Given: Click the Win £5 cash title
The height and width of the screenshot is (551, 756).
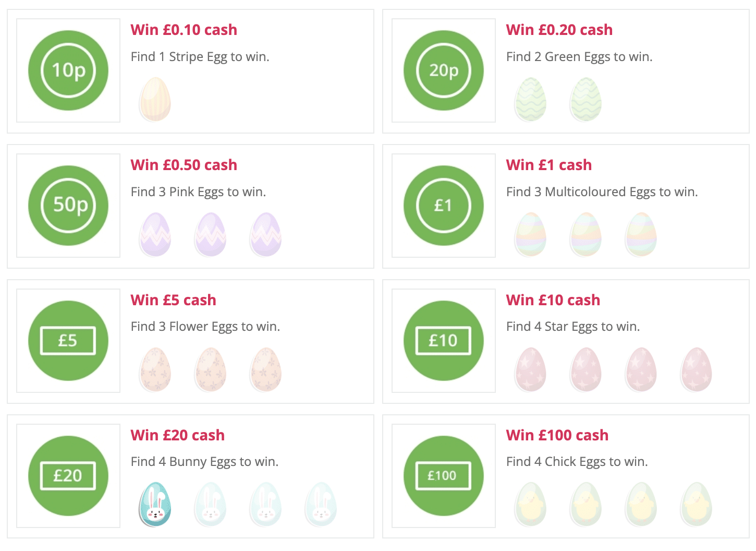Looking at the screenshot, I should pos(173,300).
